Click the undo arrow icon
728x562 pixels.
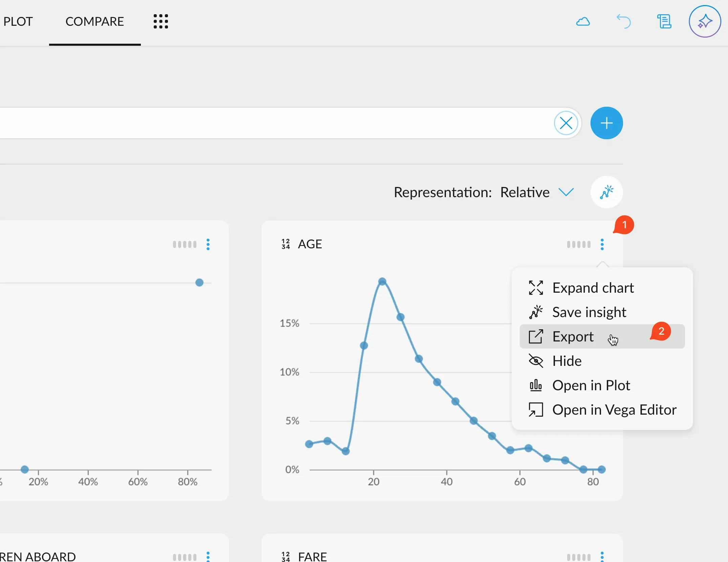tap(623, 21)
